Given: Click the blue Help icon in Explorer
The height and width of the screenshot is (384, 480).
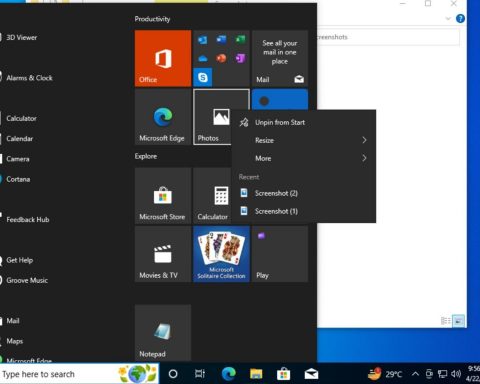Looking at the screenshot, I should point(460,19).
